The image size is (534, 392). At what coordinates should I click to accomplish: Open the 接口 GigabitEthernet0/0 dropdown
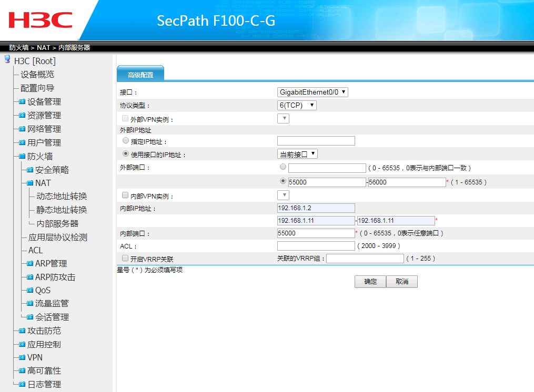pos(313,92)
